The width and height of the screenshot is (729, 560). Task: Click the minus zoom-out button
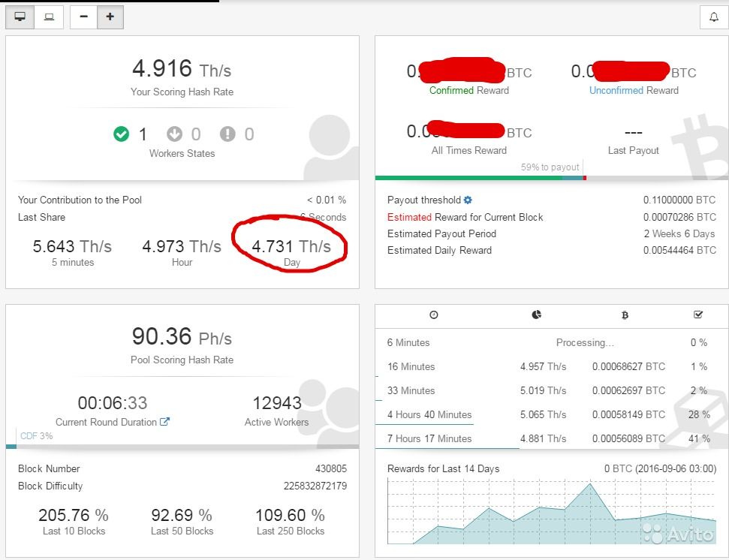(x=83, y=17)
